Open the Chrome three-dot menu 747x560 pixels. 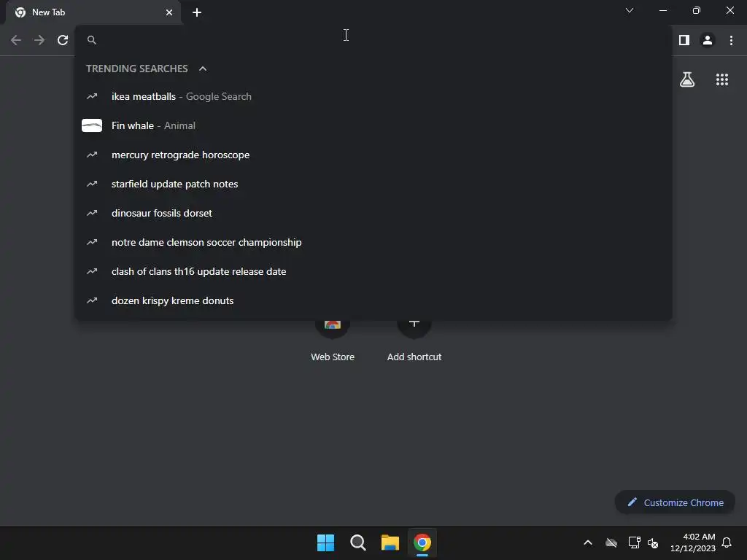[731, 41]
